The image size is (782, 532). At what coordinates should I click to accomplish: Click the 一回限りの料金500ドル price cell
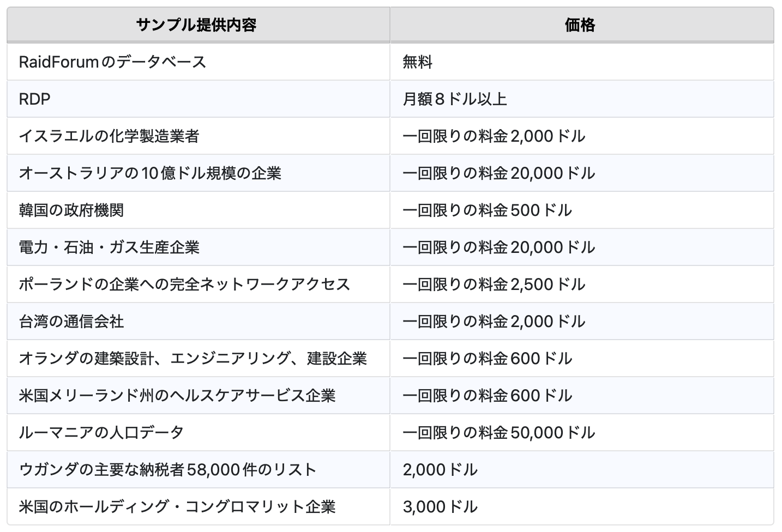tap(487, 210)
